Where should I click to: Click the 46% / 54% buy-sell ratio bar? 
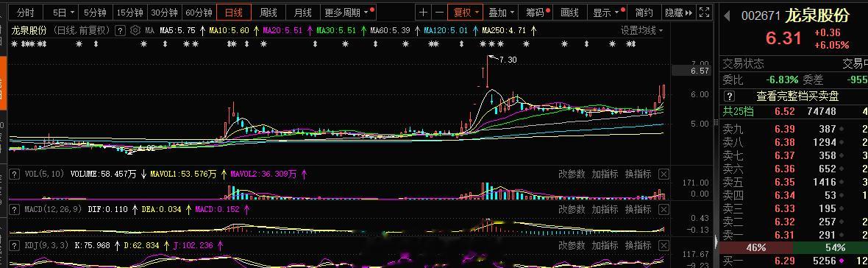(x=794, y=247)
